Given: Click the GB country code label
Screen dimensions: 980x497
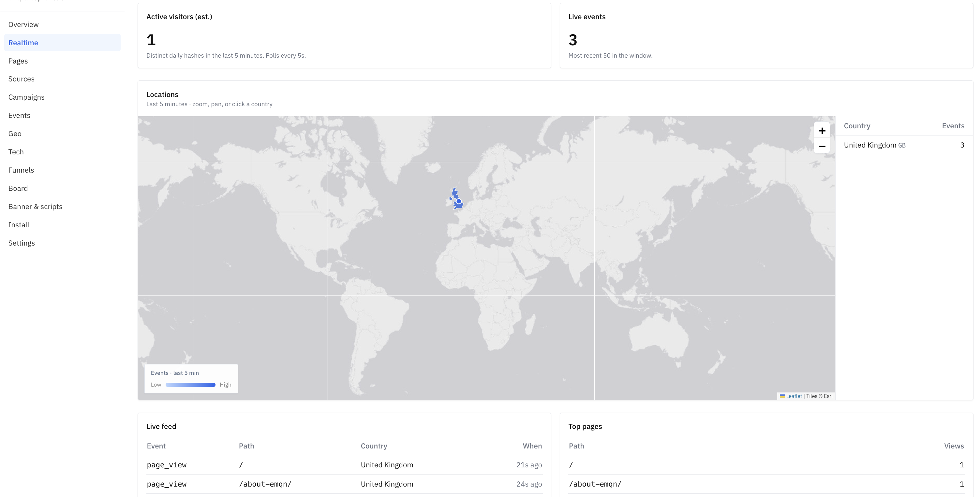Looking at the screenshot, I should click(902, 146).
